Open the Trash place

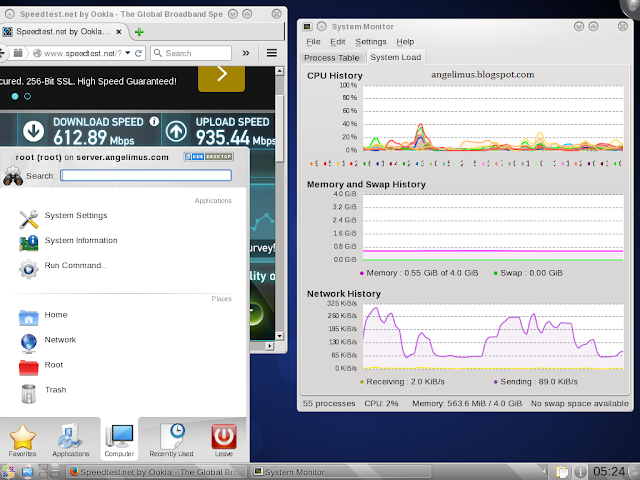[43, 392]
